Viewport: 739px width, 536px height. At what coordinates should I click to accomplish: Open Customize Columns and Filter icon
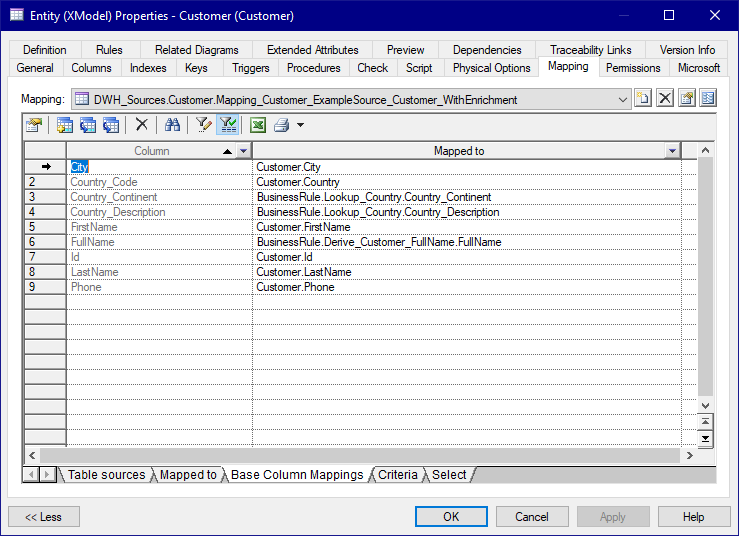pyautogui.click(x=204, y=125)
